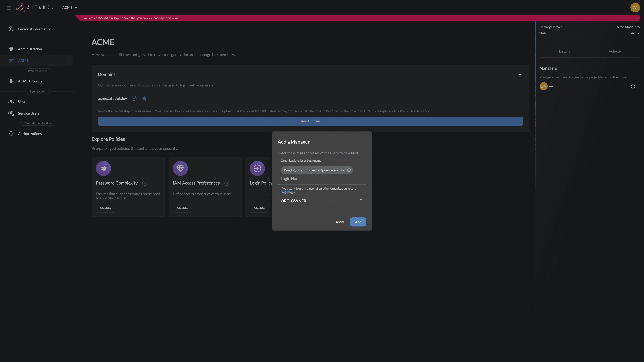Click the Password Complexity purple icon
The width and height of the screenshot is (644, 362).
(103, 168)
